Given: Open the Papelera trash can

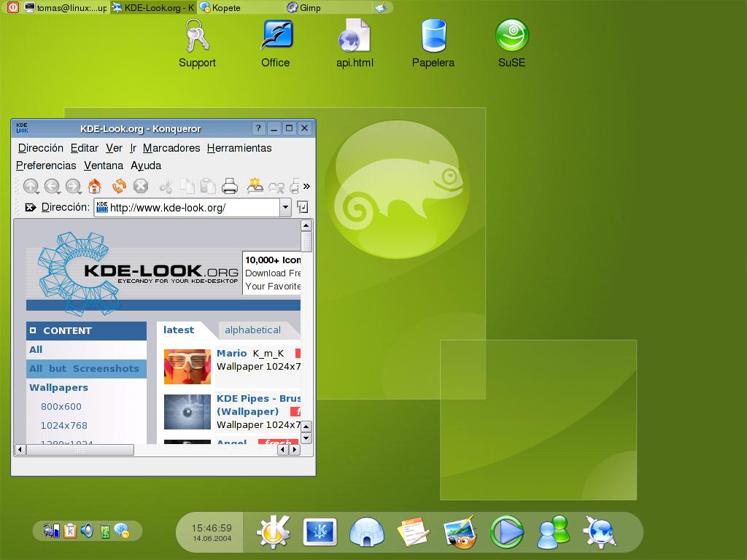Looking at the screenshot, I should pos(433,36).
